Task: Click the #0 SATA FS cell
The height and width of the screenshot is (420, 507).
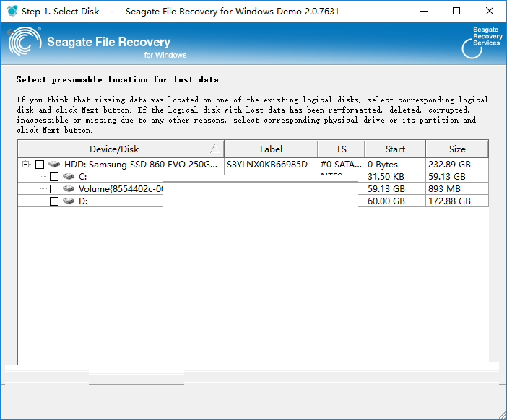Action: [x=342, y=165]
